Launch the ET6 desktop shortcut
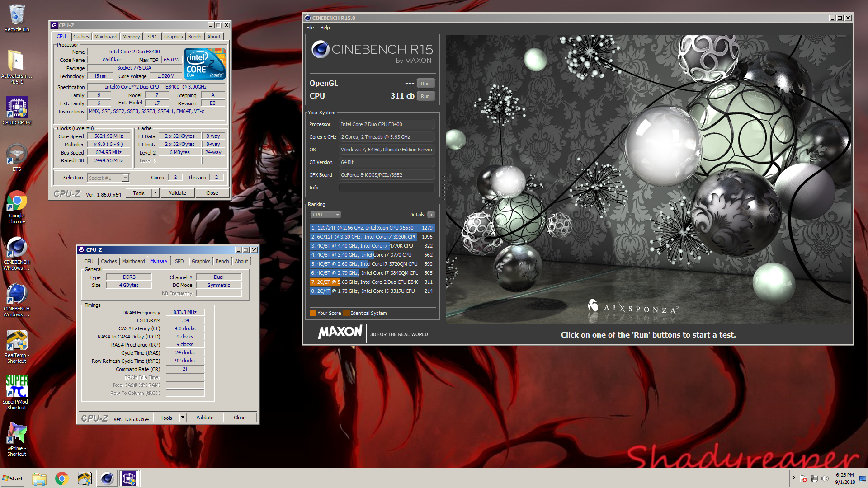868x488 pixels. [x=17, y=158]
